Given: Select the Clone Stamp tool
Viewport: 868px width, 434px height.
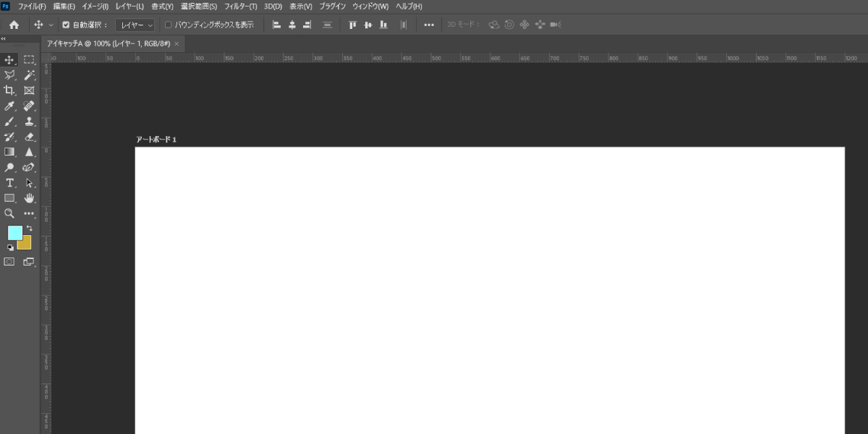Looking at the screenshot, I should 29,122.
